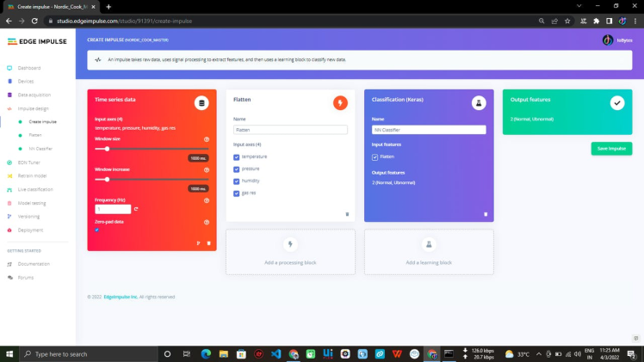Adjust the Window increase slider handle
This screenshot has height=362, width=644.
click(107, 179)
